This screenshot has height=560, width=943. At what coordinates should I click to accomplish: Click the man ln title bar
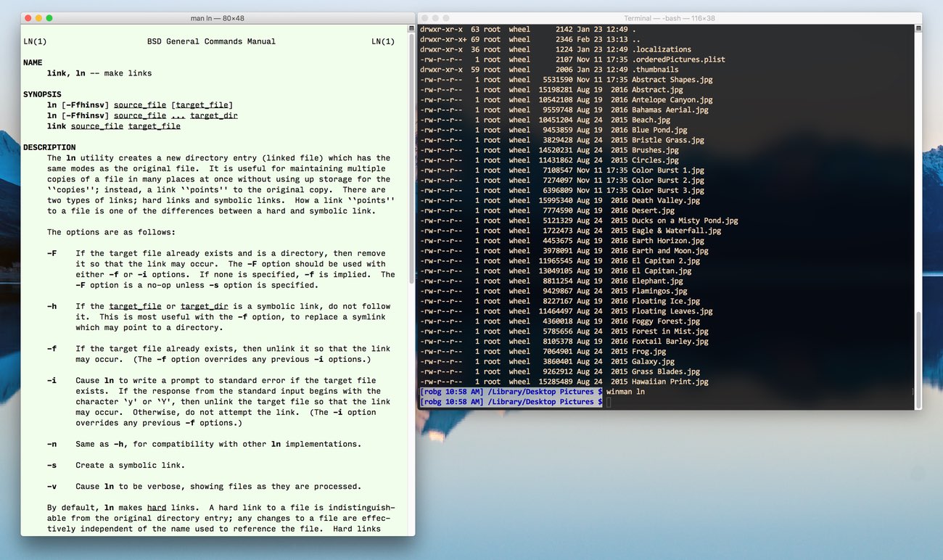coord(218,18)
